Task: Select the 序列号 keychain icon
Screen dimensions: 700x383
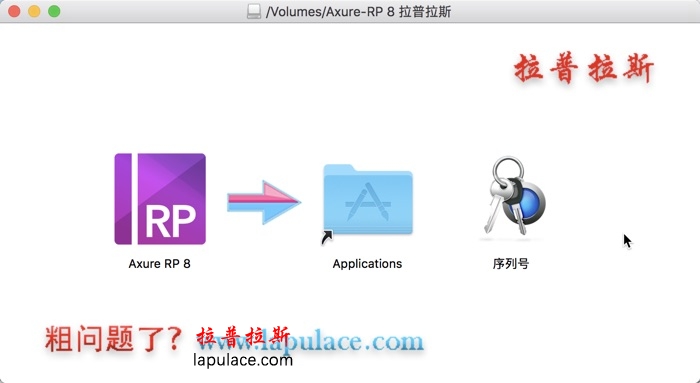Action: (x=513, y=197)
